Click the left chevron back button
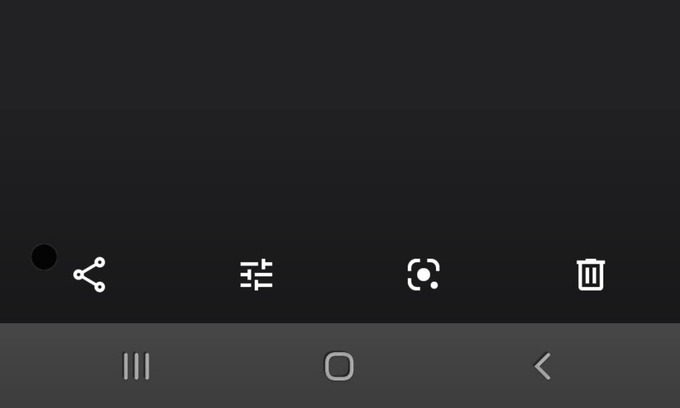 pos(543,366)
